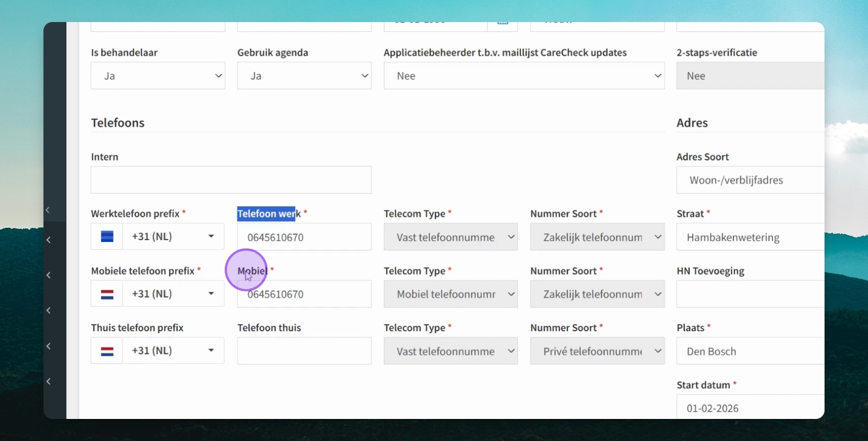Click the 2-staps-verificatie label
Viewport: 868px width, 441px height.
click(717, 53)
